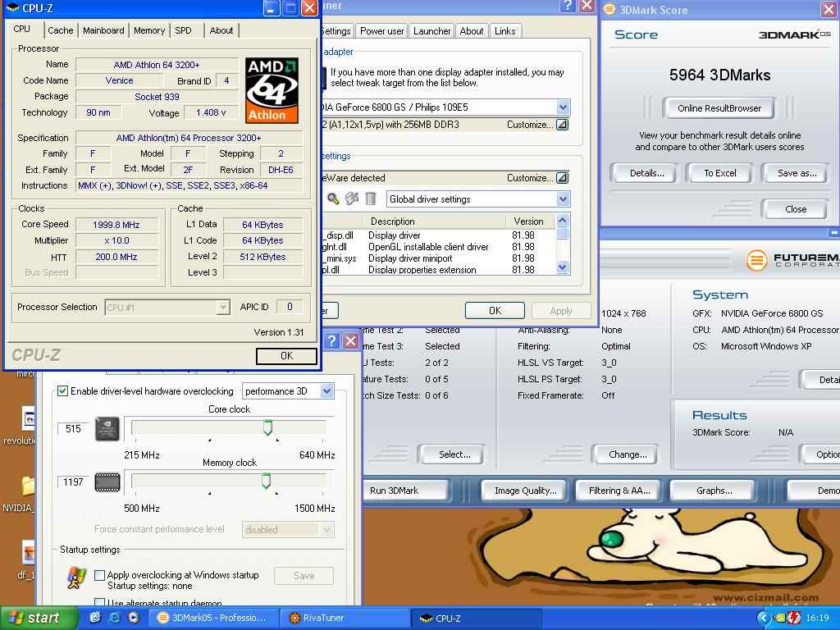The height and width of the screenshot is (630, 840).
Task: Switch to 3DMark05 taskbar button
Action: point(214,618)
